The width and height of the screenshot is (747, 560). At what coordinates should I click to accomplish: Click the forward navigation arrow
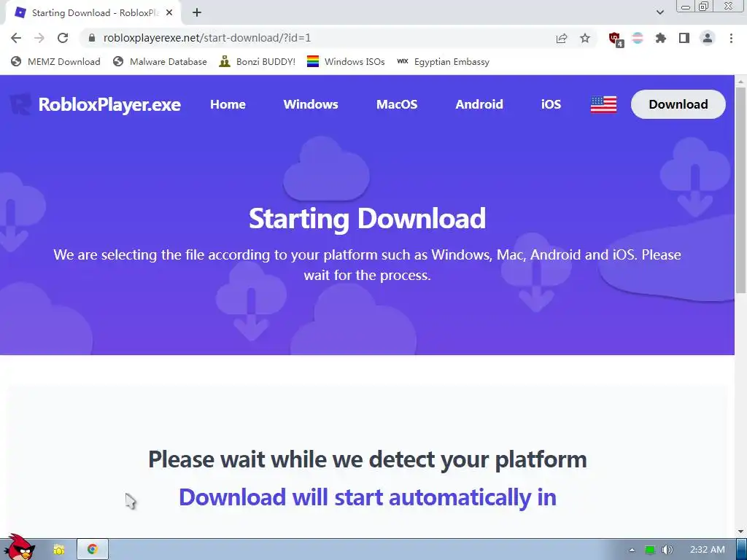39,38
